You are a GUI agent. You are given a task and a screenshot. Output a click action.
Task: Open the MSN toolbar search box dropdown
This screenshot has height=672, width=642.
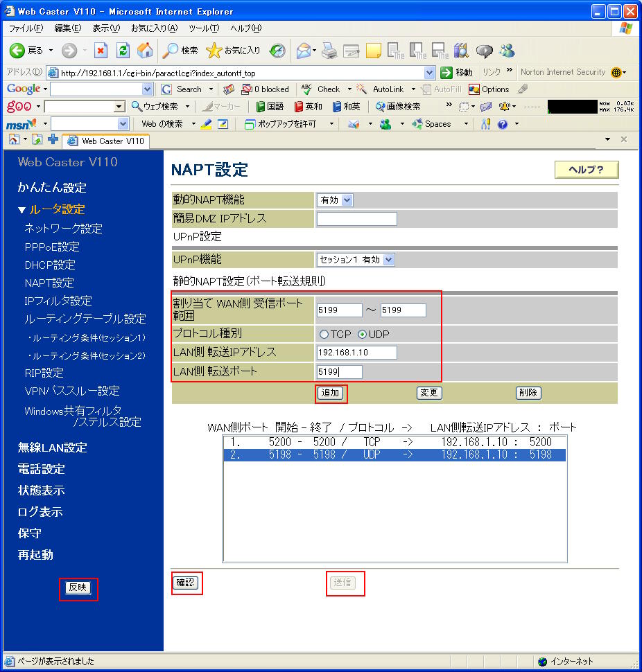click(x=123, y=124)
